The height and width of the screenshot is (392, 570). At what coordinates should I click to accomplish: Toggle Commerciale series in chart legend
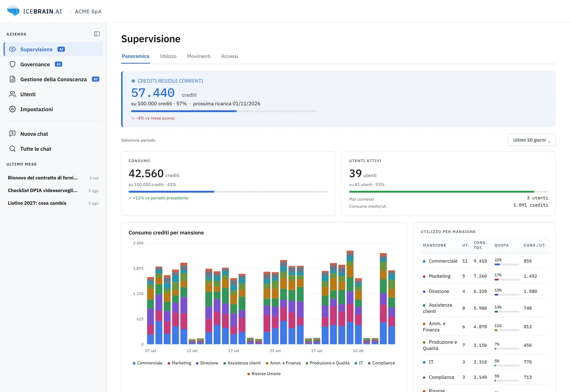tap(147, 363)
